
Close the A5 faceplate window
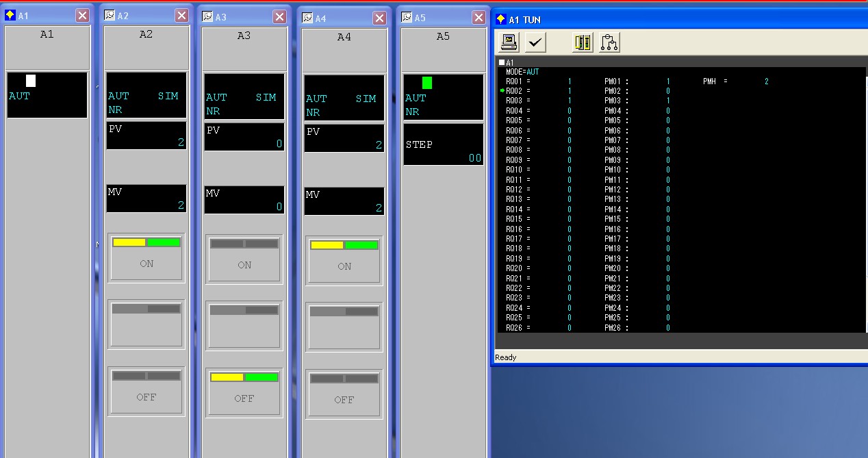coord(477,17)
